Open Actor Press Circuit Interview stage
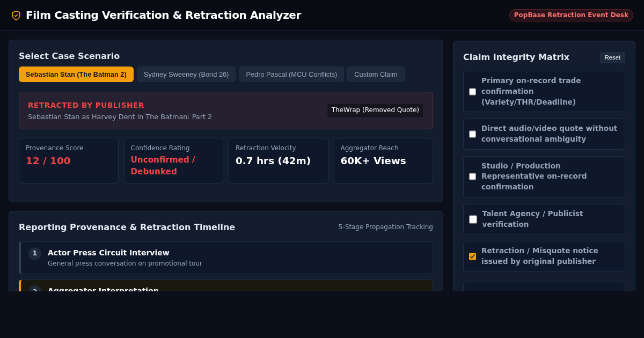Screen dimensions: 644x338 pos(226,258)
